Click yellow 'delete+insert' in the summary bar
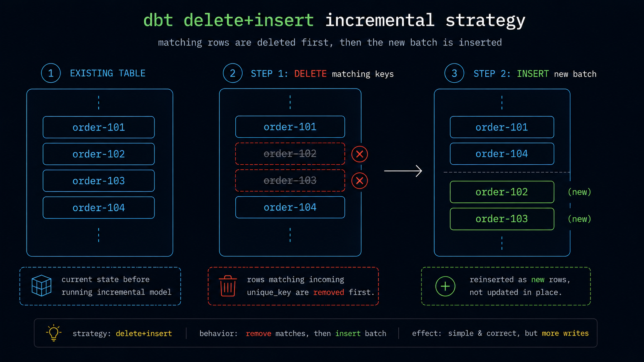Screen dimensions: 644x362 coord(144,334)
